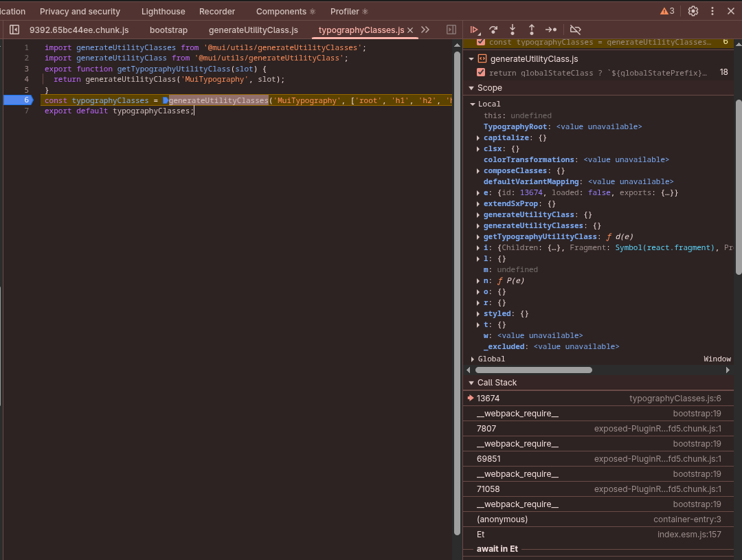This screenshot has width=742, height=560.
Task: Deactivate all breakpoints
Action: point(576,30)
